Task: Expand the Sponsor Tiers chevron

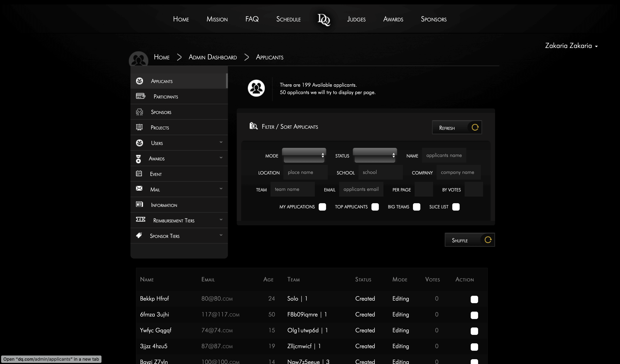Action: (221, 235)
